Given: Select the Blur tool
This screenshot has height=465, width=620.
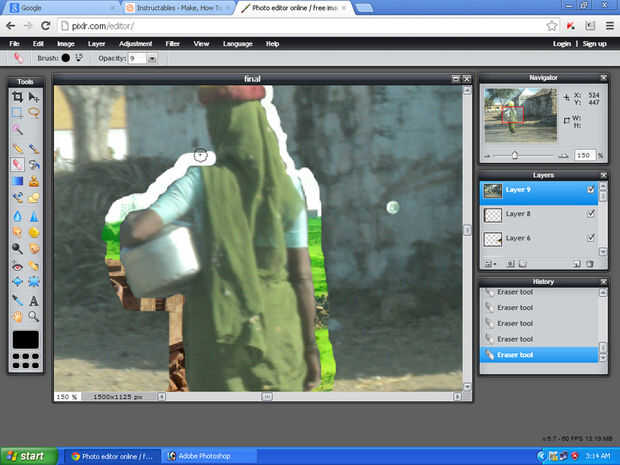Looking at the screenshot, I should [17, 216].
